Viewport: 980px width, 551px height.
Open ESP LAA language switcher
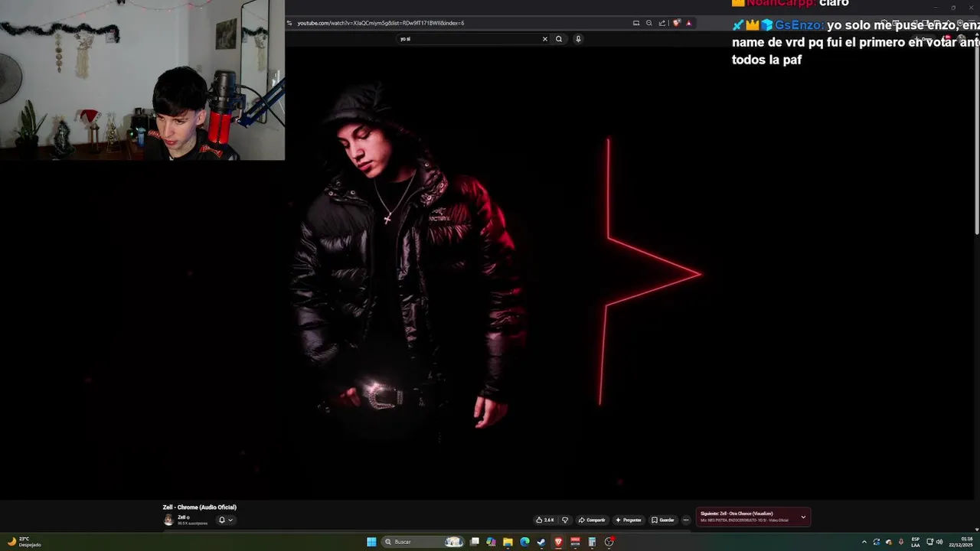(x=916, y=542)
